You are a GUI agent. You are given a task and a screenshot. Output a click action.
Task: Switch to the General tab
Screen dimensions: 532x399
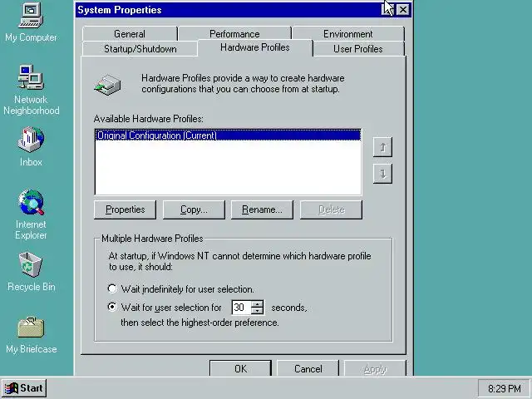tap(130, 34)
